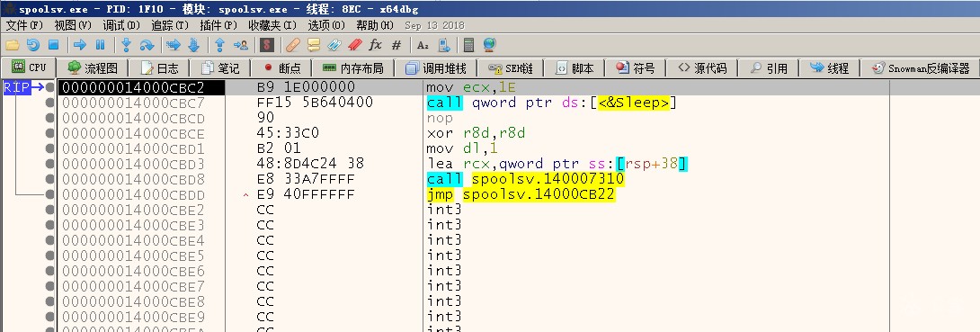Toggle breakpoint at 000000014000CBD1

point(50,148)
